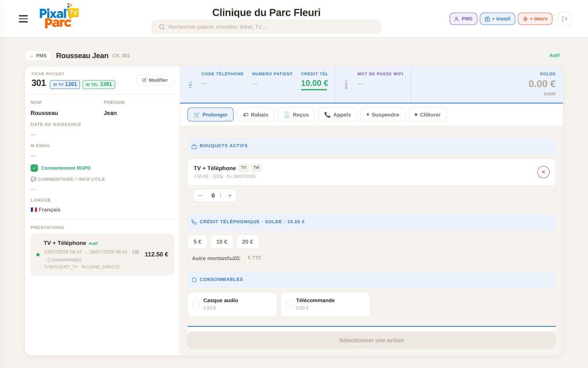Click the logout icon button

pyautogui.click(x=564, y=19)
